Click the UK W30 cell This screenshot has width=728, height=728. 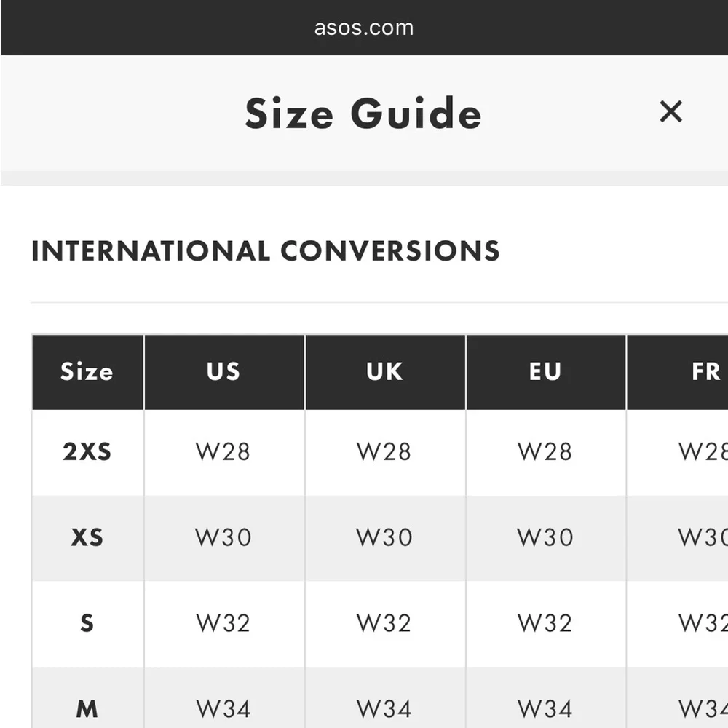click(384, 538)
